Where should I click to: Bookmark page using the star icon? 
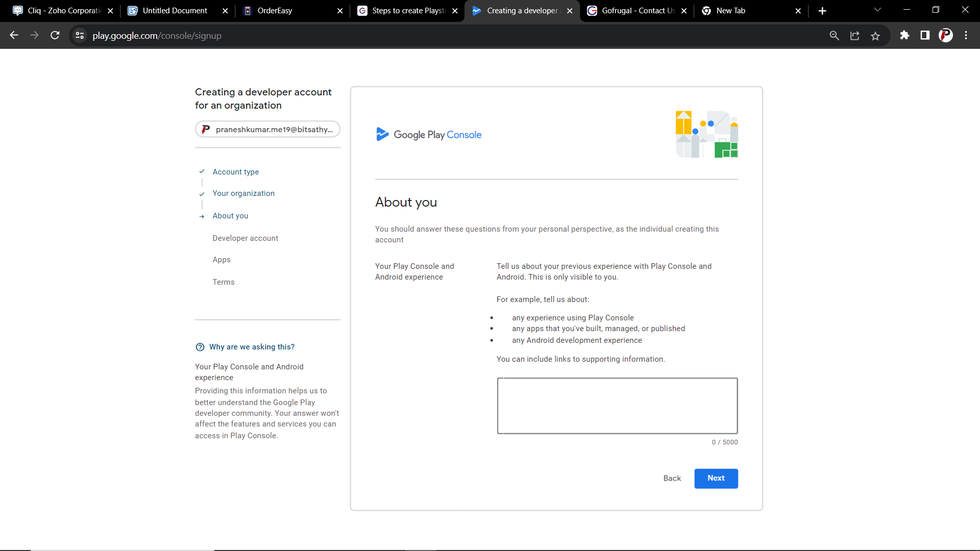tap(875, 36)
